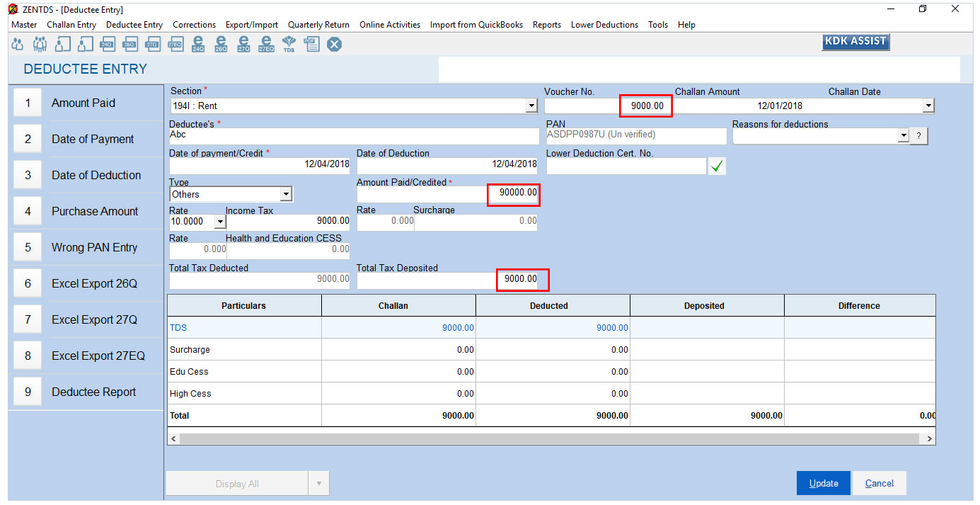The image size is (980, 505).
Task: Click the horizontal scrollbar under the table
Action: [x=550, y=439]
